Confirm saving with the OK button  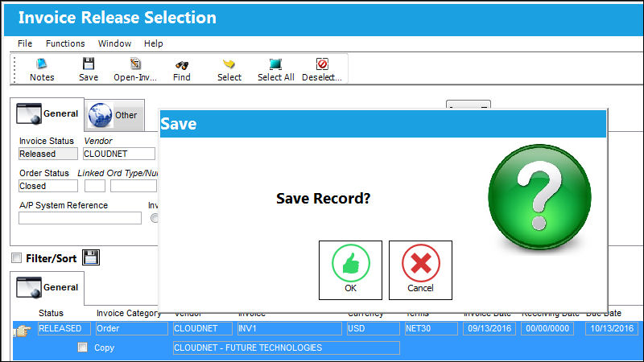(x=350, y=270)
